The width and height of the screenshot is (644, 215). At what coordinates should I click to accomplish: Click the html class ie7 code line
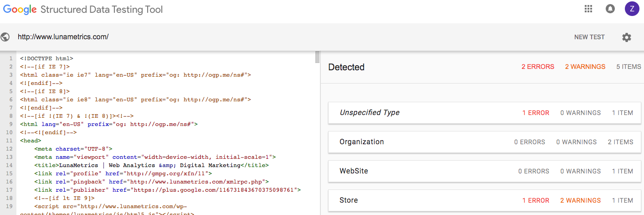coord(135,75)
